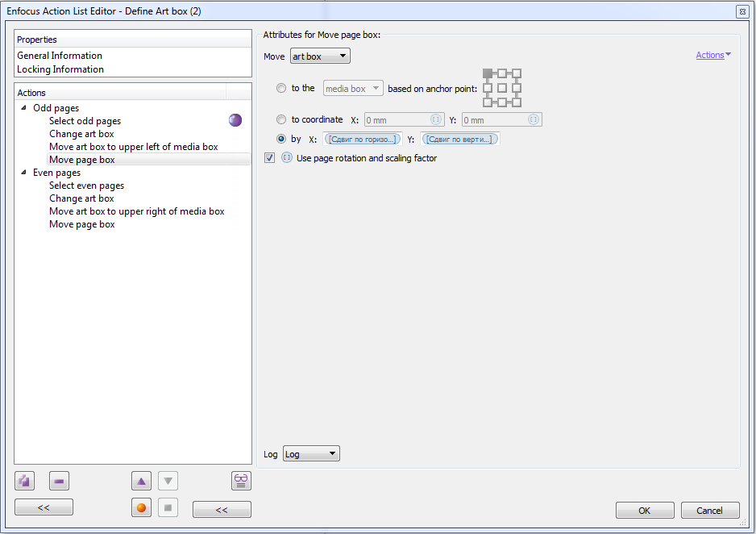Open the Move art box dropdown
This screenshot has width=756, height=534.
(x=320, y=56)
